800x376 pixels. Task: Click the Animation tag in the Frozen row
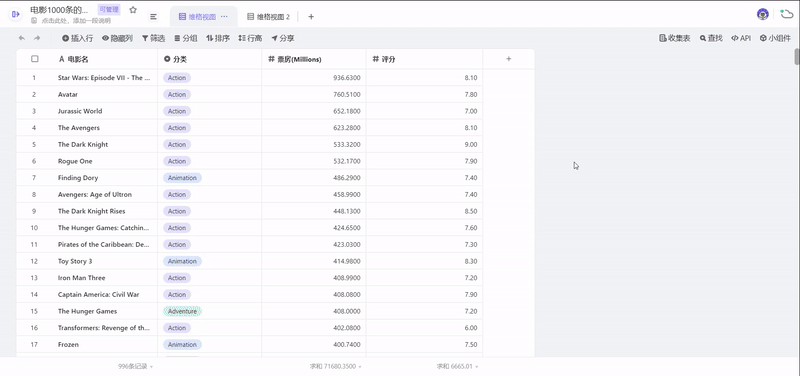click(x=182, y=344)
